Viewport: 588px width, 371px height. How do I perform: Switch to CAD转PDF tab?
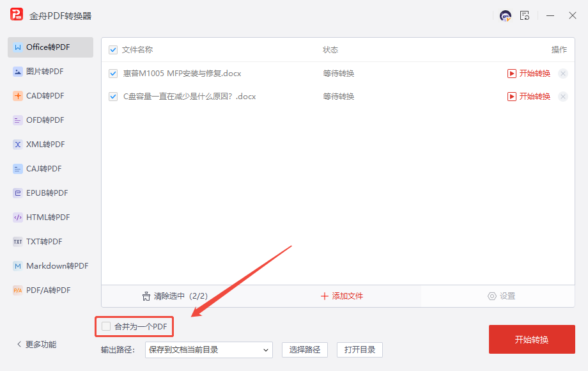[50, 96]
